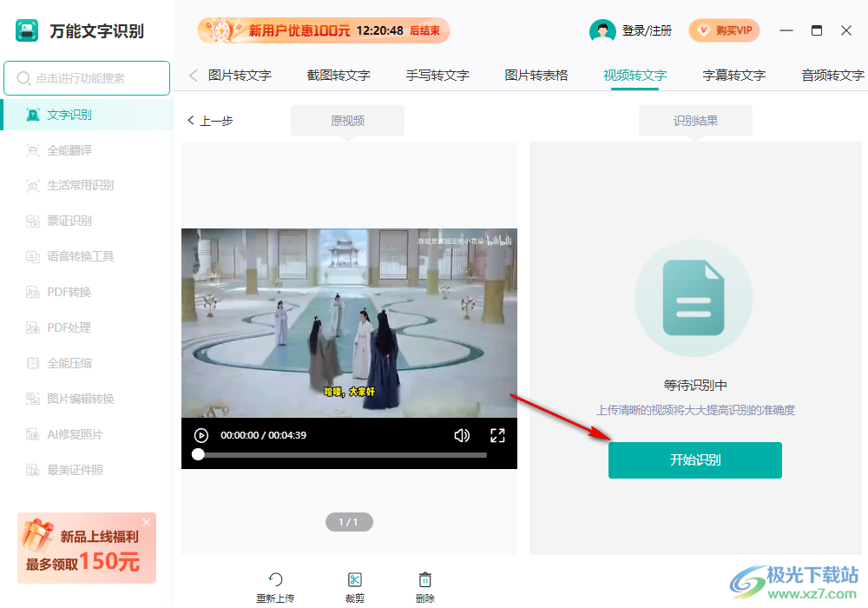The image size is (868, 608).
Task: Switch to the 字幕转文字 tab
Action: [734, 76]
